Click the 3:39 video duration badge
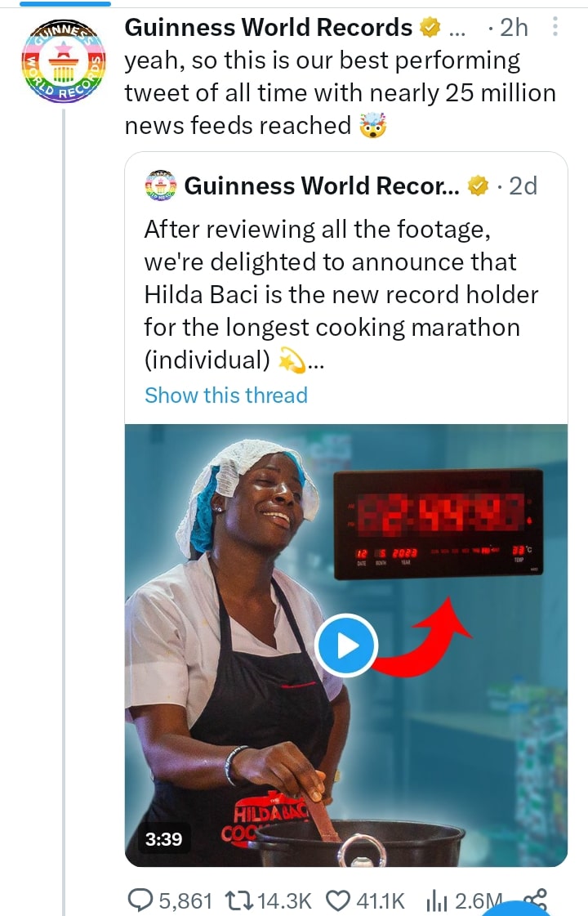 click(163, 838)
